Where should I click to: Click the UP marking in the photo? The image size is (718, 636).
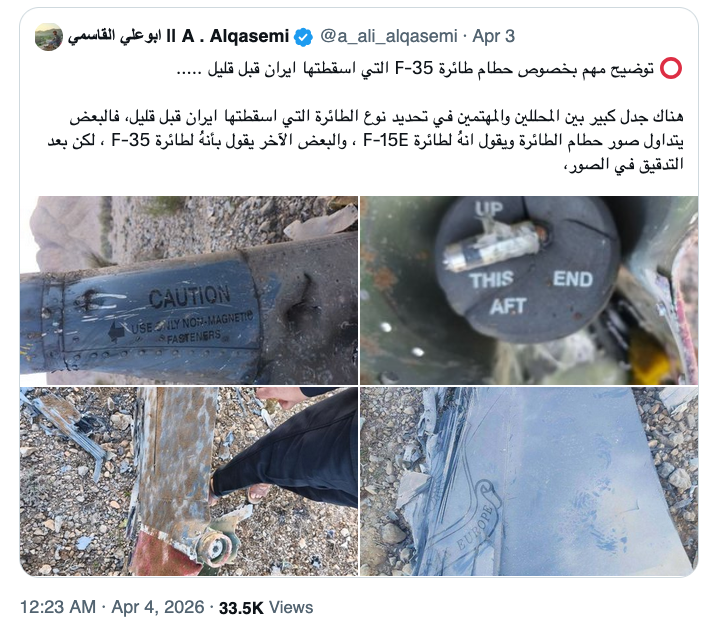click(489, 209)
